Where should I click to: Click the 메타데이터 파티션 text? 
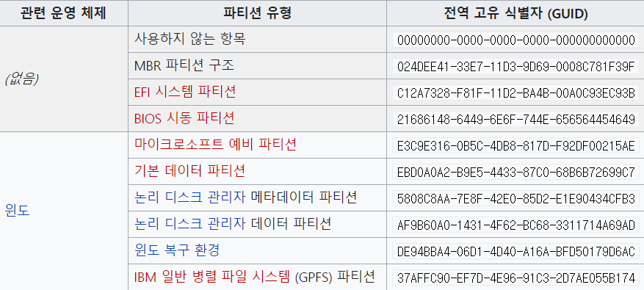[303, 197]
